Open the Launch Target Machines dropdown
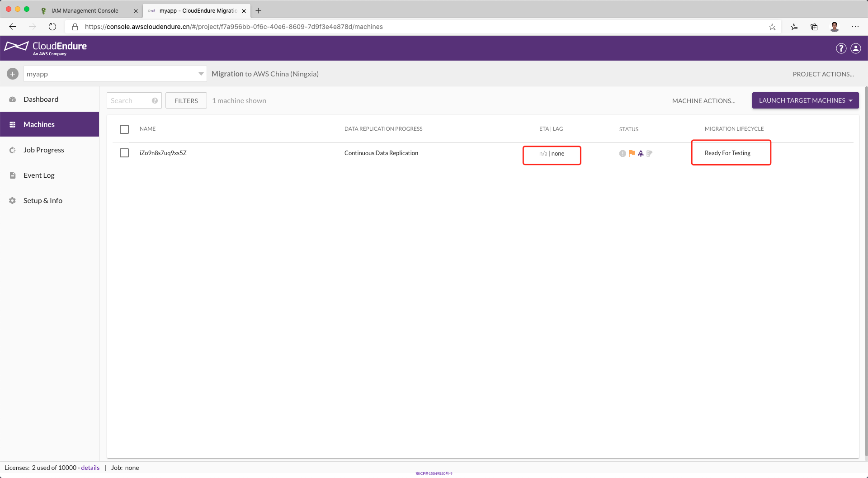 [x=805, y=100]
